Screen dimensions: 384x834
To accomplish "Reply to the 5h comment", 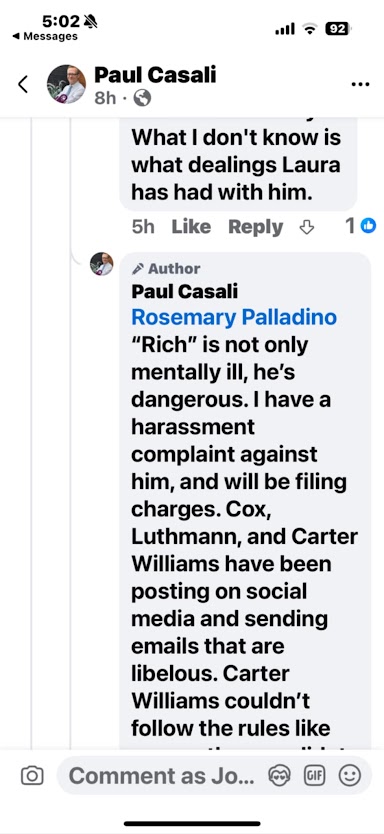I will (x=256, y=227).
